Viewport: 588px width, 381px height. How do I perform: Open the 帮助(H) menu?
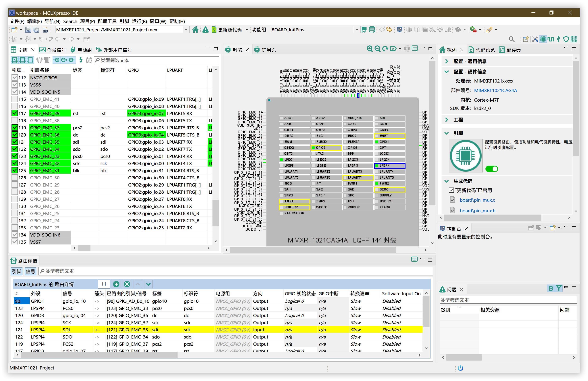[x=177, y=21]
